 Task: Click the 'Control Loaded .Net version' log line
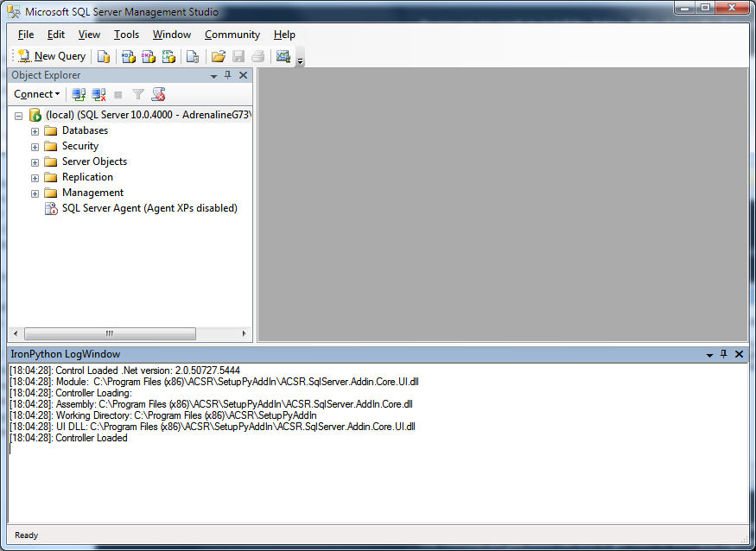pos(125,370)
